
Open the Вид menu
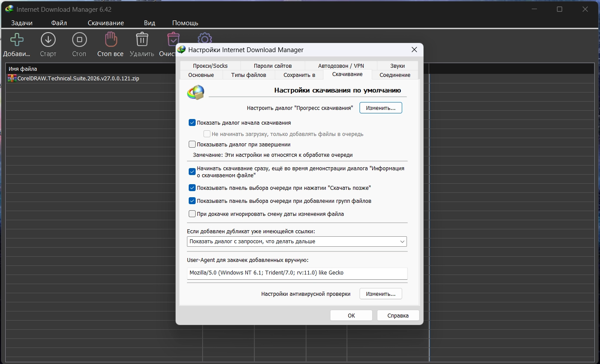(150, 23)
